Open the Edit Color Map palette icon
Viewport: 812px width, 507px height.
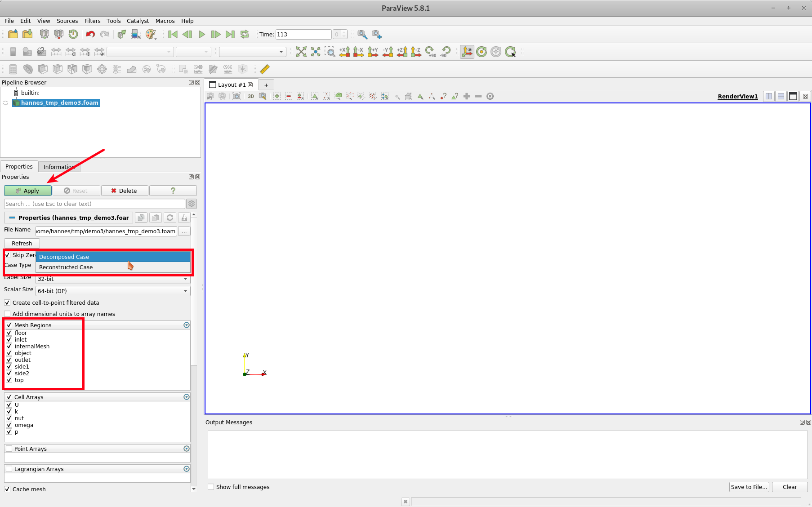tap(151, 35)
